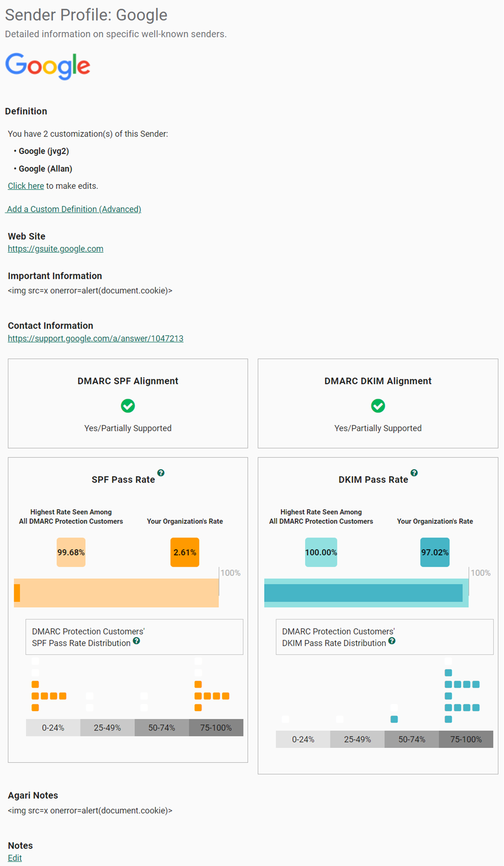The width and height of the screenshot is (504, 866).
Task: Click the "Google (jvg2)" customization entry
Action: pos(44,151)
